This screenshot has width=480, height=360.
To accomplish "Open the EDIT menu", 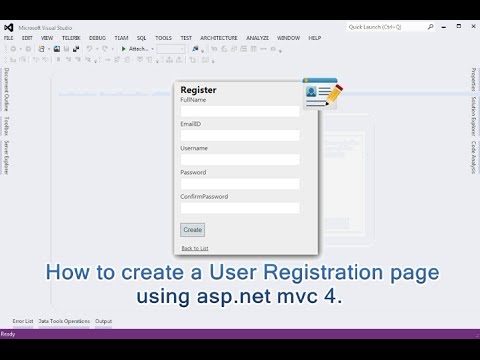I will [x=27, y=38].
